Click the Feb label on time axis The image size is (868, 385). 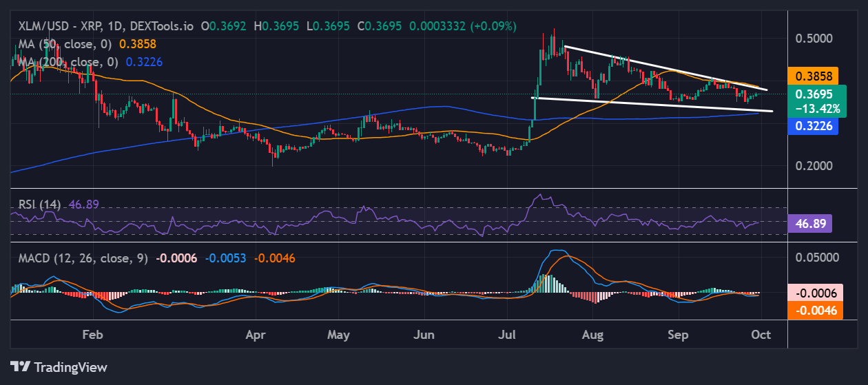click(92, 335)
